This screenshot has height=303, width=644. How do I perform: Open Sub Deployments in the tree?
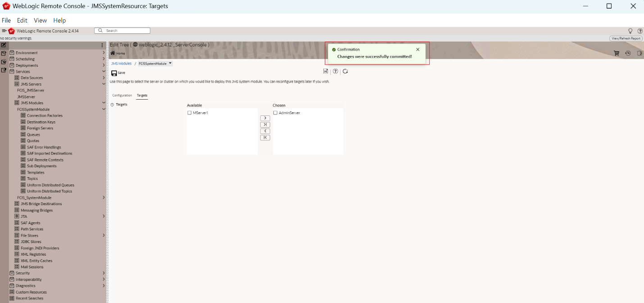tap(42, 166)
